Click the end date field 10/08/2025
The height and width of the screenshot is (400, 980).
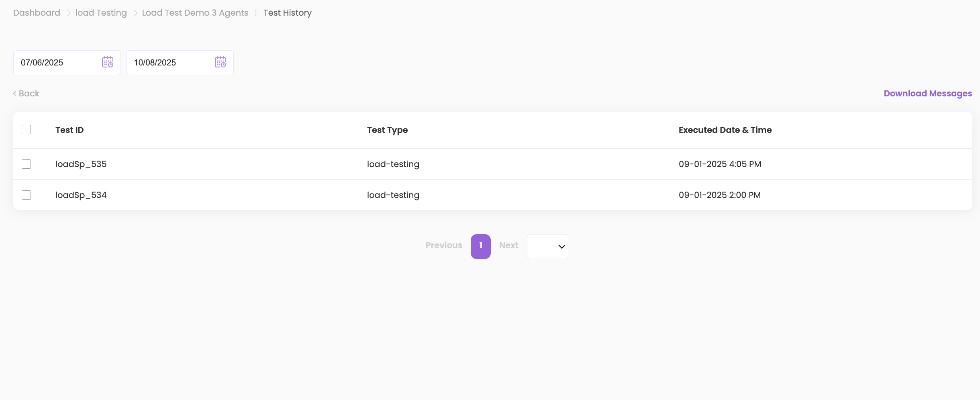[169, 63]
